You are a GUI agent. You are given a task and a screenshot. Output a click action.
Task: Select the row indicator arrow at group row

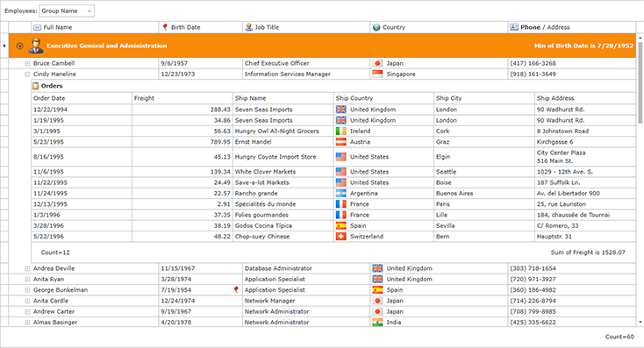[x=4, y=46]
